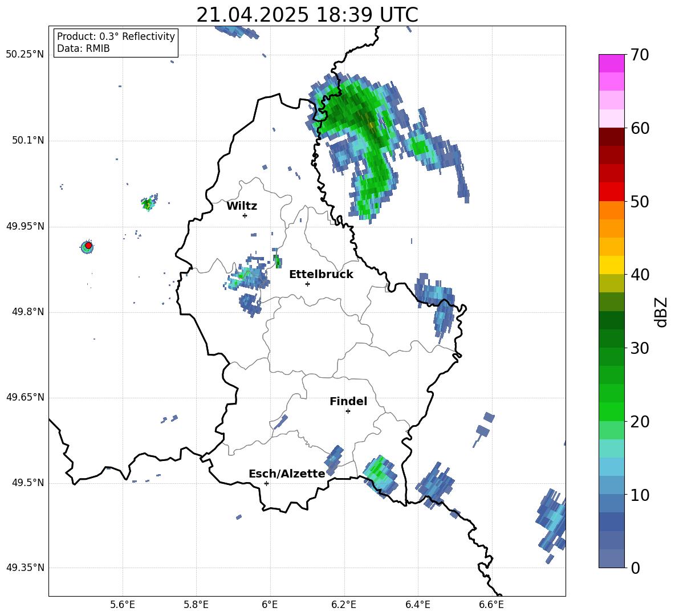Image resolution: width=675 pixels, height=616 pixels.
Task: Click the colorbar tick label 40
Action: coord(640,275)
